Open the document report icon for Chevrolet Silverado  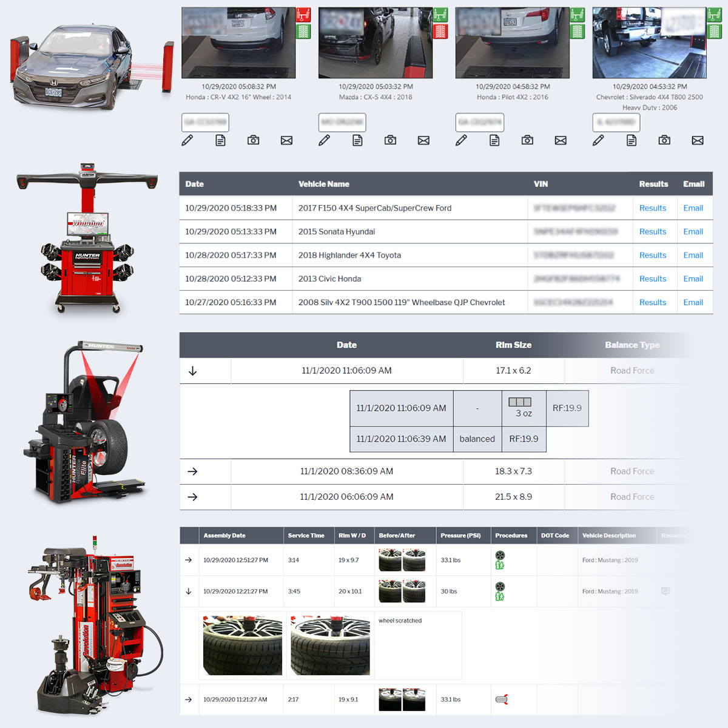pos(632,140)
